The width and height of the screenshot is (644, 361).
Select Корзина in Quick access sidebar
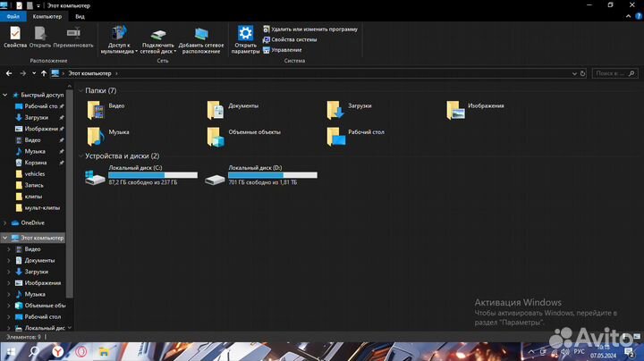tap(35, 163)
